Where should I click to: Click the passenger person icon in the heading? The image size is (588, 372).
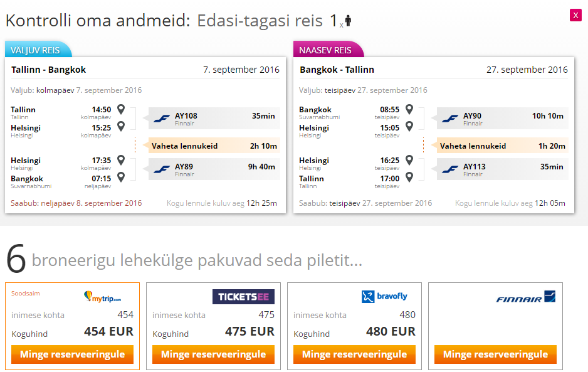click(x=348, y=21)
